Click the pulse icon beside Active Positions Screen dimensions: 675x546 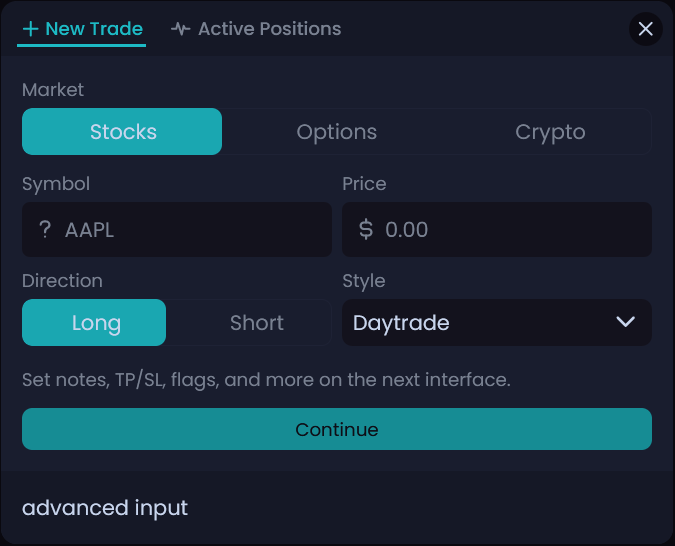pyautogui.click(x=180, y=29)
